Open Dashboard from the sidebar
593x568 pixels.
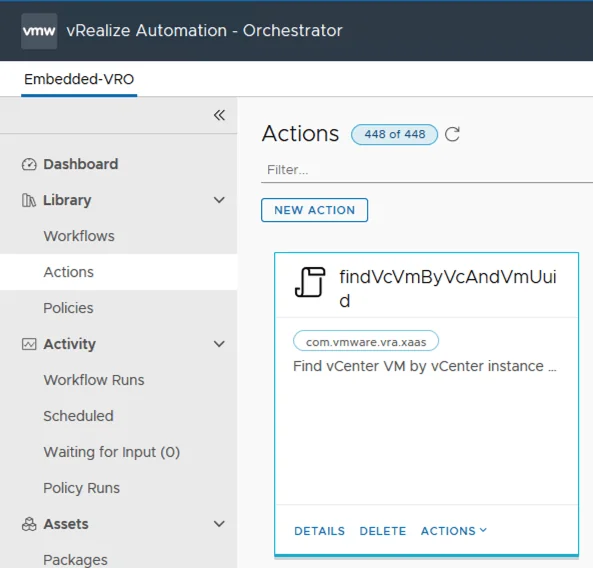[x=81, y=164]
